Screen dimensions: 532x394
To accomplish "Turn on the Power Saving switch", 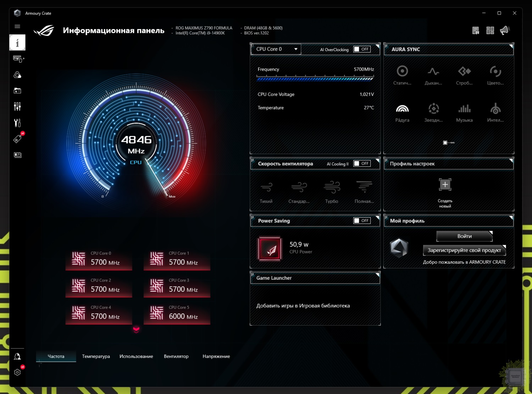I will tap(362, 221).
